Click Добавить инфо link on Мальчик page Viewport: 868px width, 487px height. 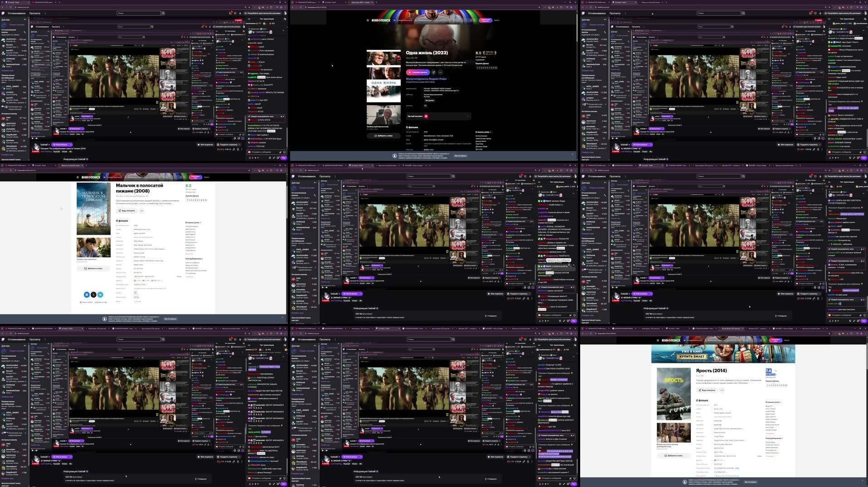point(101,302)
